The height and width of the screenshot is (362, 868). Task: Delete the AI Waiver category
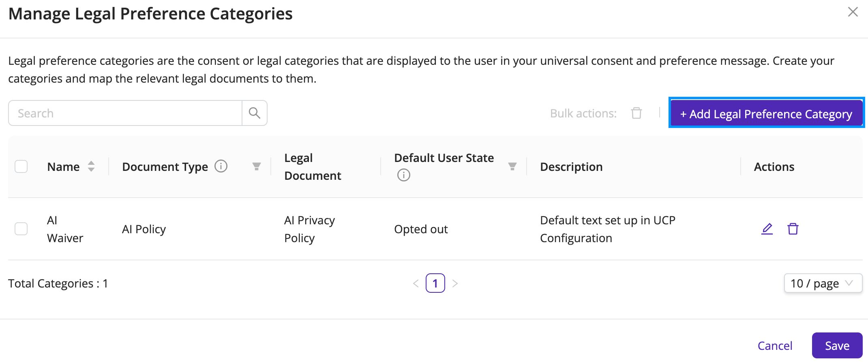click(793, 229)
